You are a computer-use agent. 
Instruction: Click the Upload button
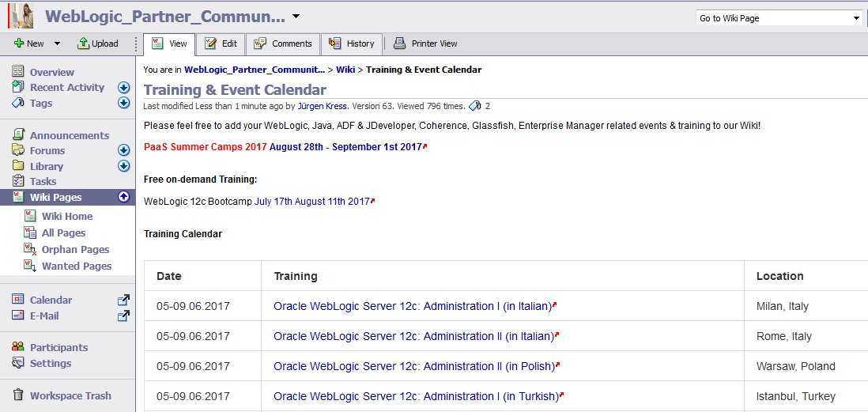[98, 43]
